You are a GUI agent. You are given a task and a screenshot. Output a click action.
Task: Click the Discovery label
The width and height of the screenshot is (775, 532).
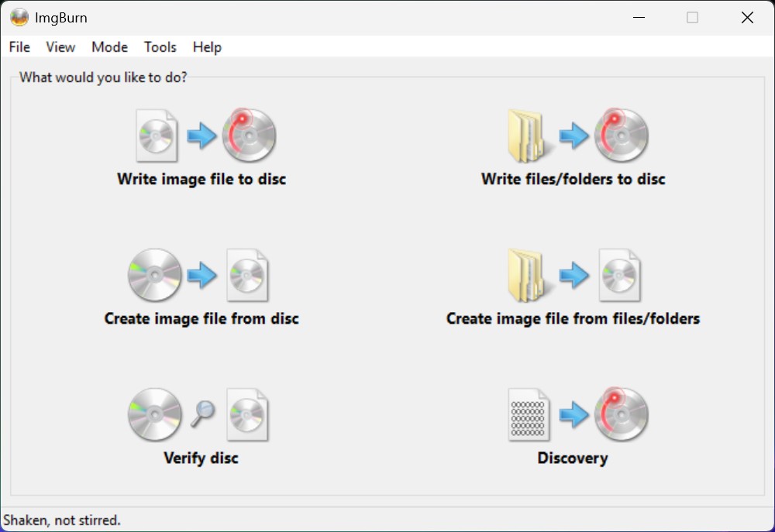click(x=571, y=458)
